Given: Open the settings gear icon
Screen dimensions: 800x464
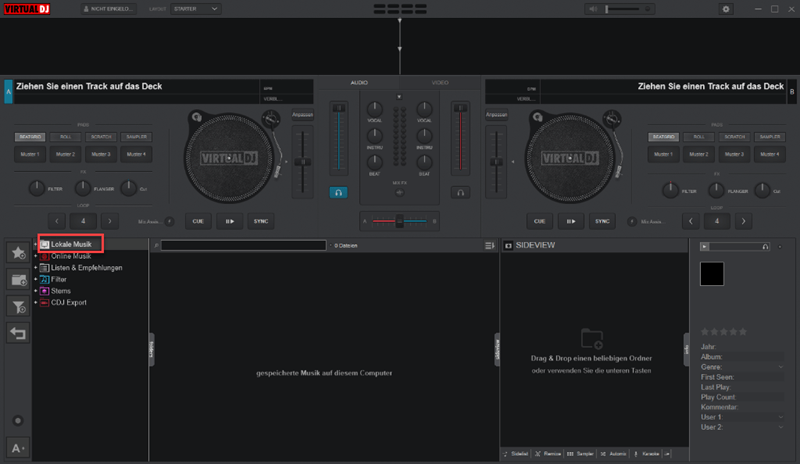Looking at the screenshot, I should 726,9.
